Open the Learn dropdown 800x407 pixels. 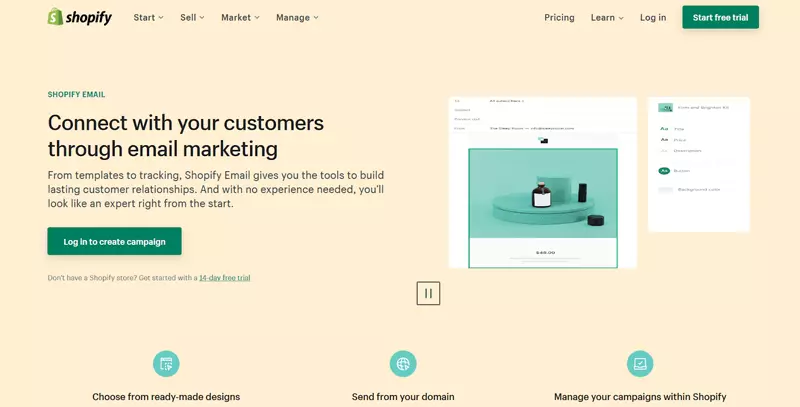click(x=607, y=17)
